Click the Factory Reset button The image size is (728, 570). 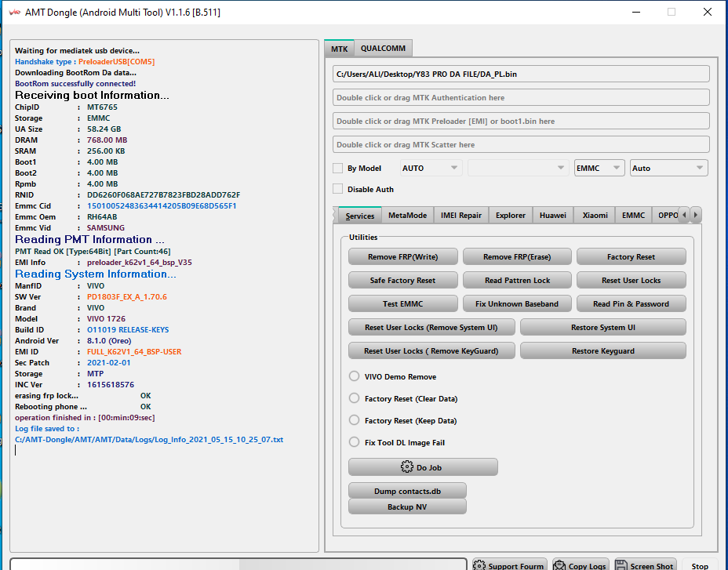(631, 256)
